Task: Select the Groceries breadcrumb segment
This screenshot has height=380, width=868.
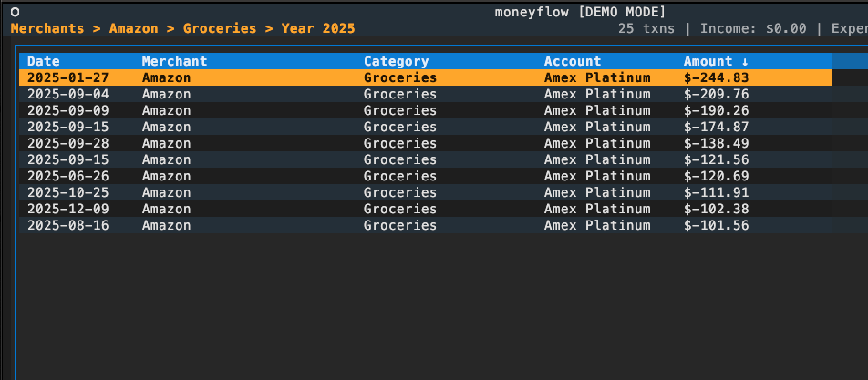Action: point(220,28)
